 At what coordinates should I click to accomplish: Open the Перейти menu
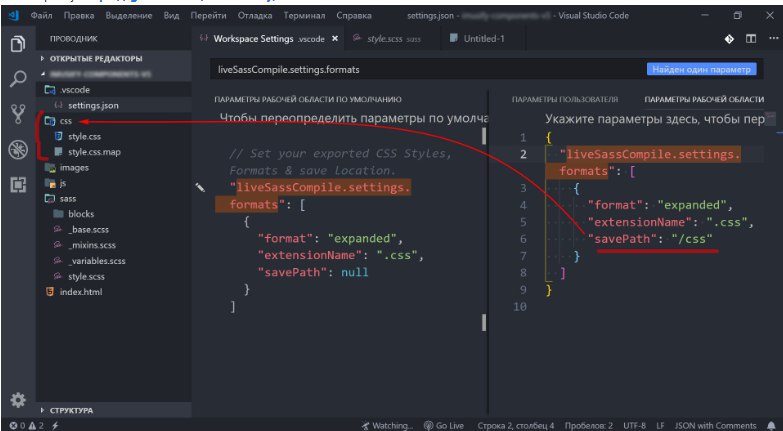click(208, 15)
